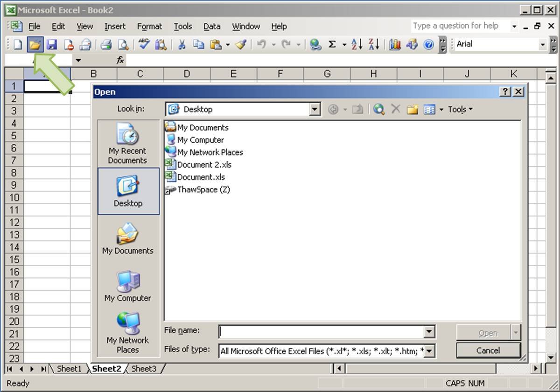Click the Excel Help question mark toolbar icon
The width and height of the screenshot is (560, 392).
(428, 44)
